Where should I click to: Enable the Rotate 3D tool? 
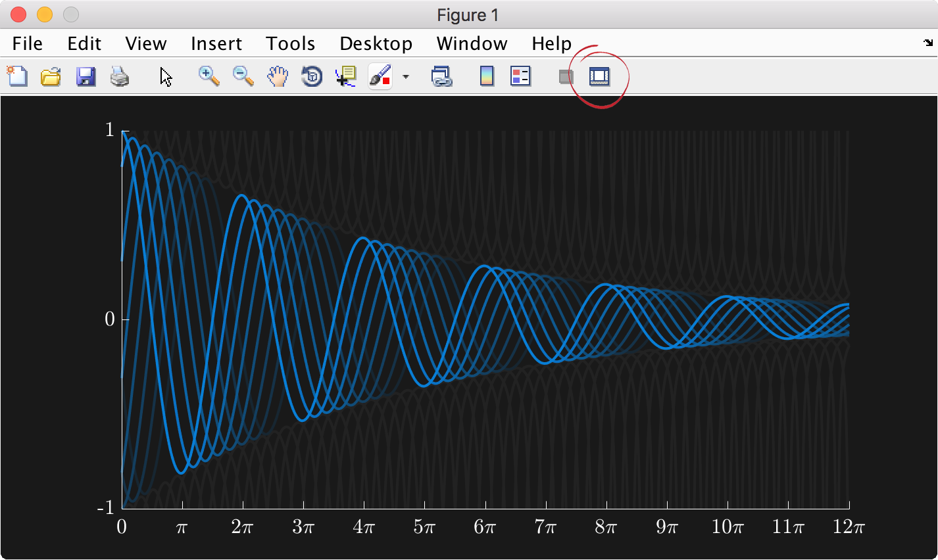pos(312,77)
